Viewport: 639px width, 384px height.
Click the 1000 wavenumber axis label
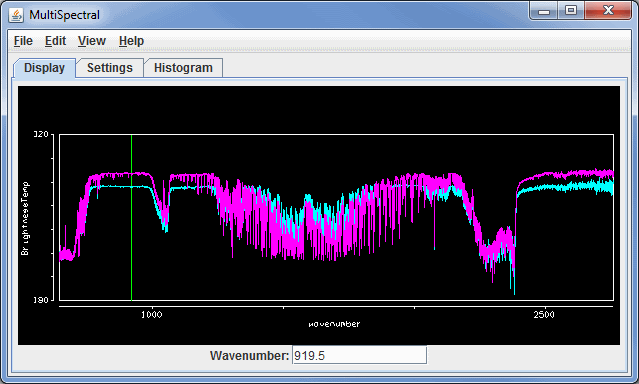click(x=152, y=315)
